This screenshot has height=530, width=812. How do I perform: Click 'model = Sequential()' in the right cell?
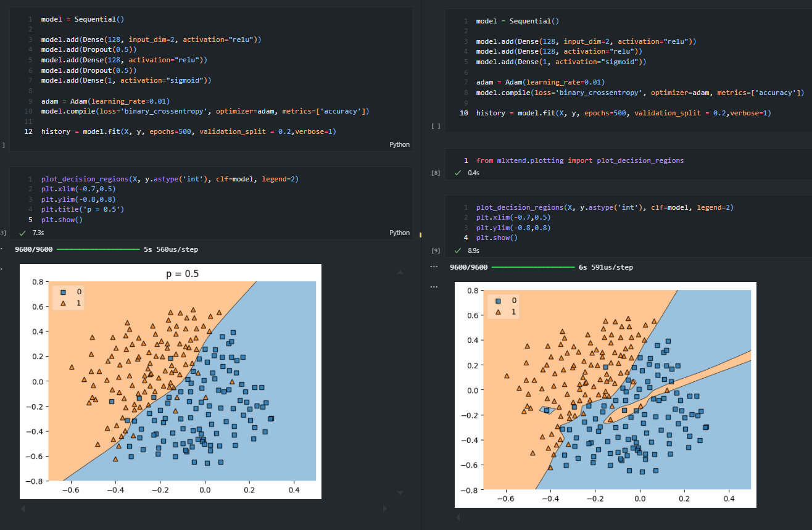517,21
